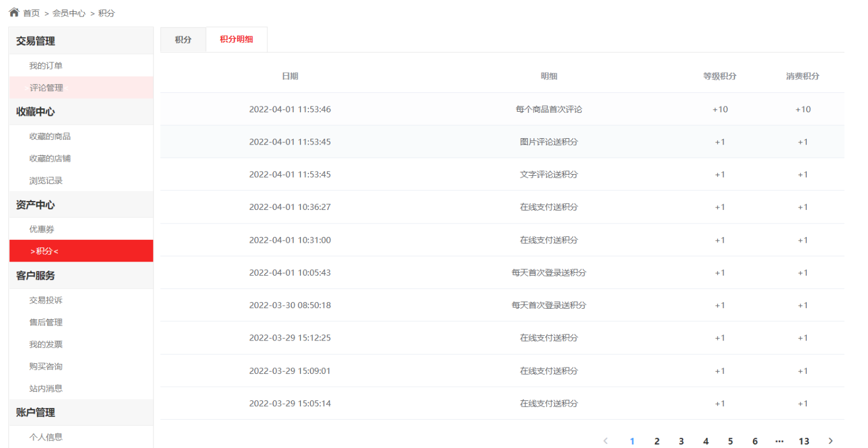Click 会员中心 in the breadcrumb
Screen dimensions: 868x448
(x=69, y=13)
